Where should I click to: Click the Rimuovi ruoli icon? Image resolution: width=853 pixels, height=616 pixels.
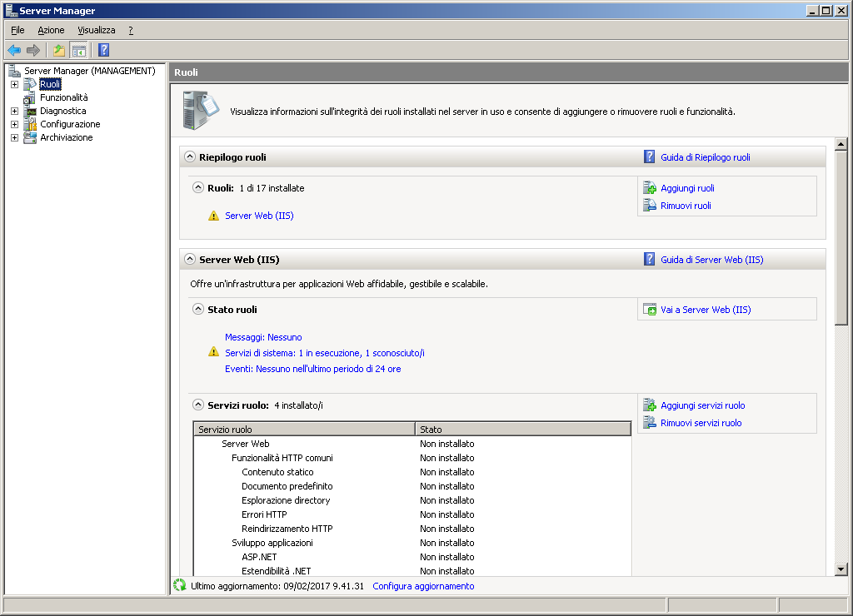650,206
